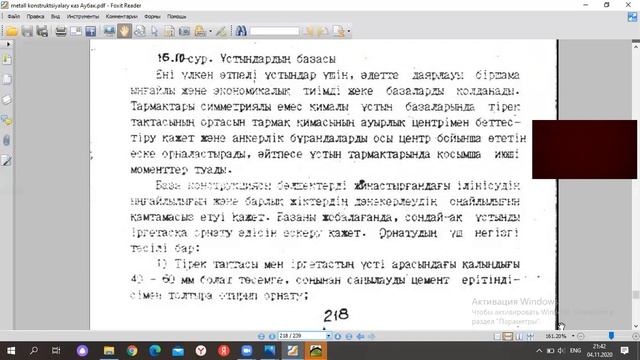
Task: Open the Signatures pen panel icon
Action: (x=7, y=160)
